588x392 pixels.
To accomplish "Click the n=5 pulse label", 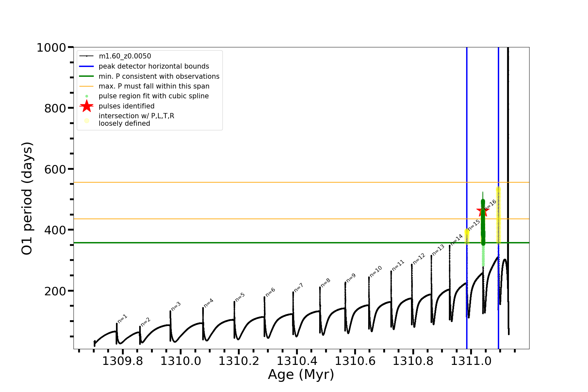I will 240,297.
